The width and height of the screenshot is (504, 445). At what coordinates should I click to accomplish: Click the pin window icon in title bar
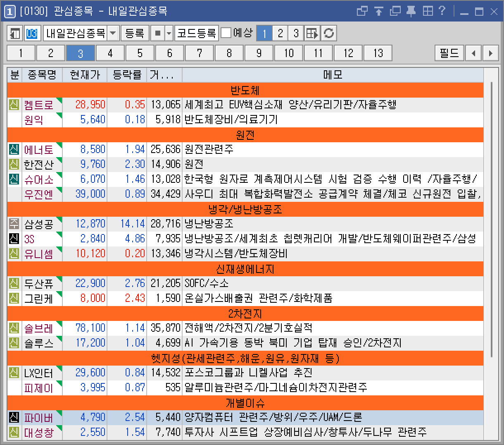pyautogui.click(x=411, y=11)
